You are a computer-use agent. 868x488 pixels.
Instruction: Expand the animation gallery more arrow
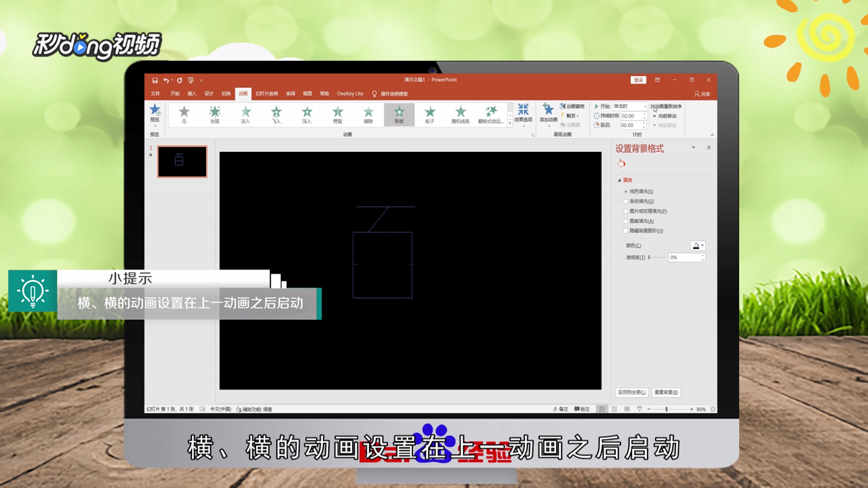(510, 123)
